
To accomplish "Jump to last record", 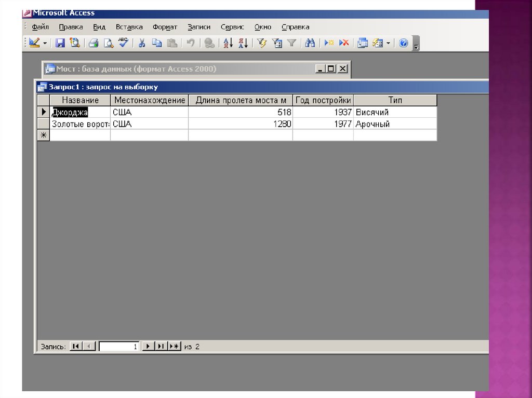I will 161,346.
